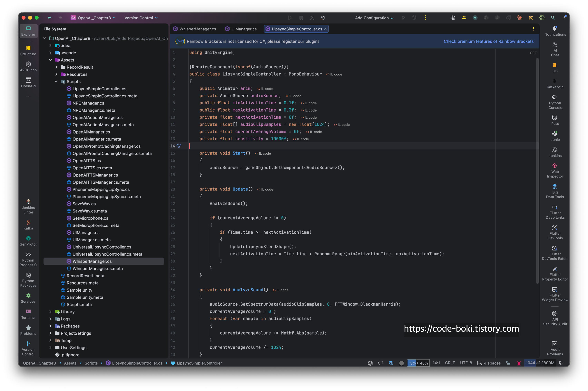The image size is (588, 391).
Task: Open the Jenkins Linter panel
Action: (x=28, y=206)
